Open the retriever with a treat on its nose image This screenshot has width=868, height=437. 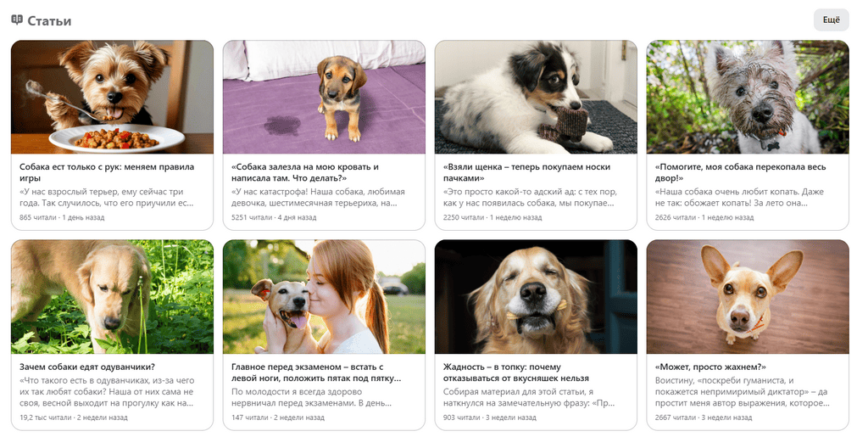[x=536, y=297]
